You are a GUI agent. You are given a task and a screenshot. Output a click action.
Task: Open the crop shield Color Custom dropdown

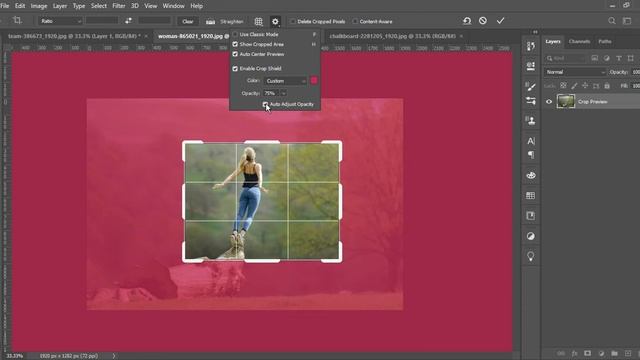coord(285,81)
